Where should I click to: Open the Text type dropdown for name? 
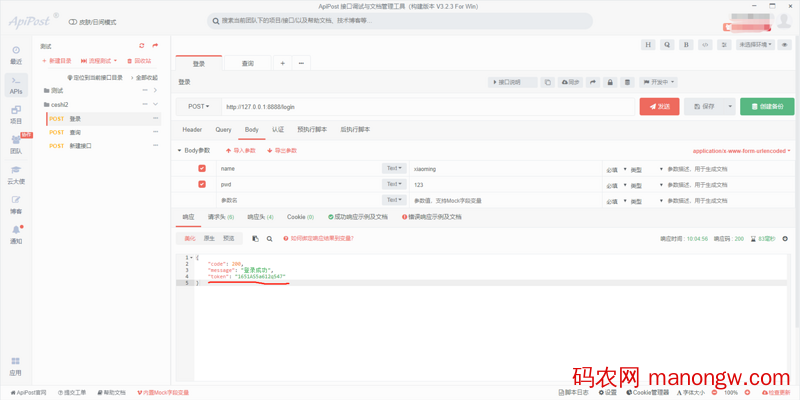[394, 168]
